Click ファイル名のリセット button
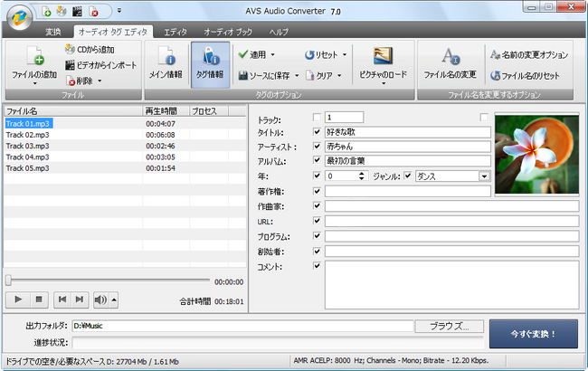 click(x=525, y=76)
